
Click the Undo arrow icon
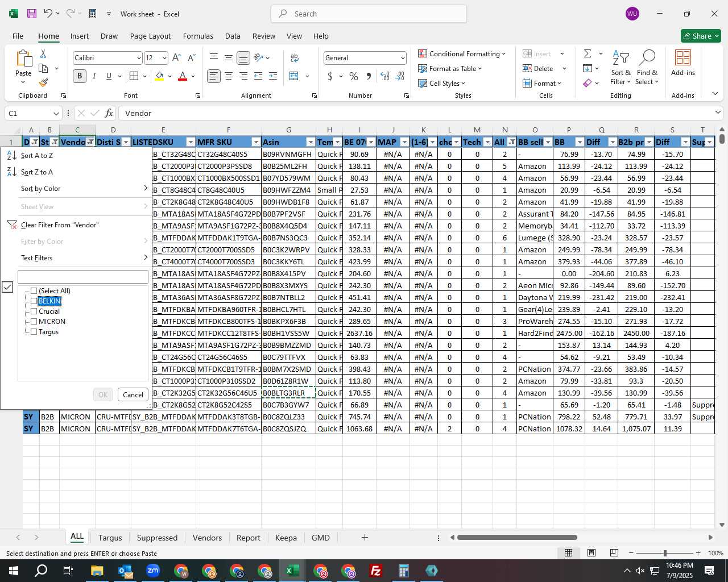pos(48,14)
